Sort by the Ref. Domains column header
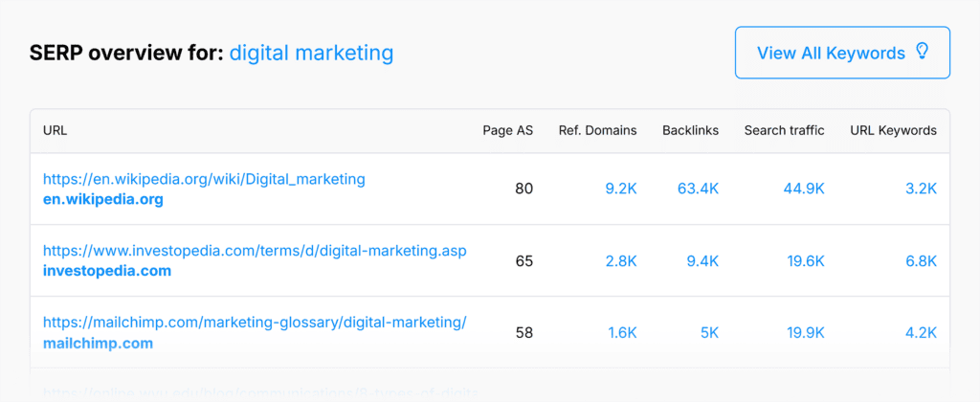The image size is (980, 402). coord(597,130)
